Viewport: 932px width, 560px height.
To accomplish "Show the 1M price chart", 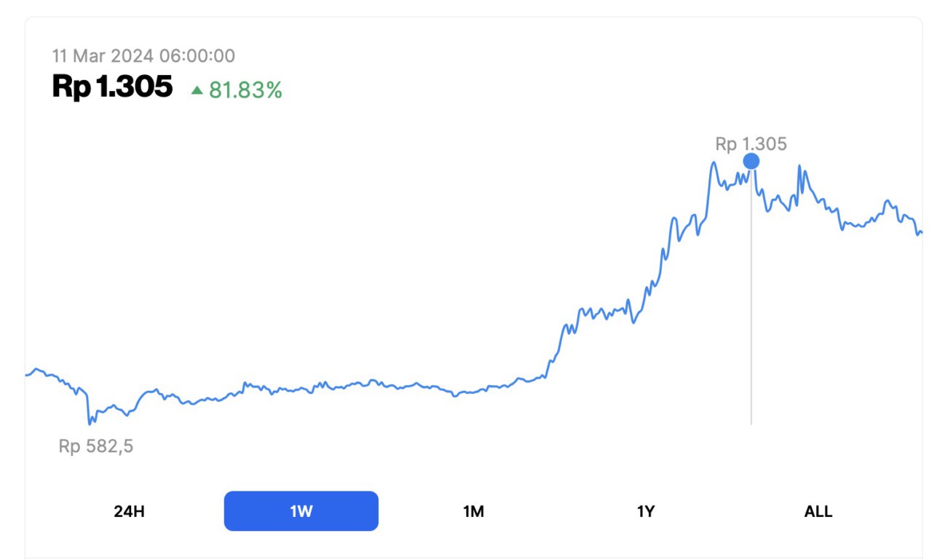I will (x=473, y=511).
